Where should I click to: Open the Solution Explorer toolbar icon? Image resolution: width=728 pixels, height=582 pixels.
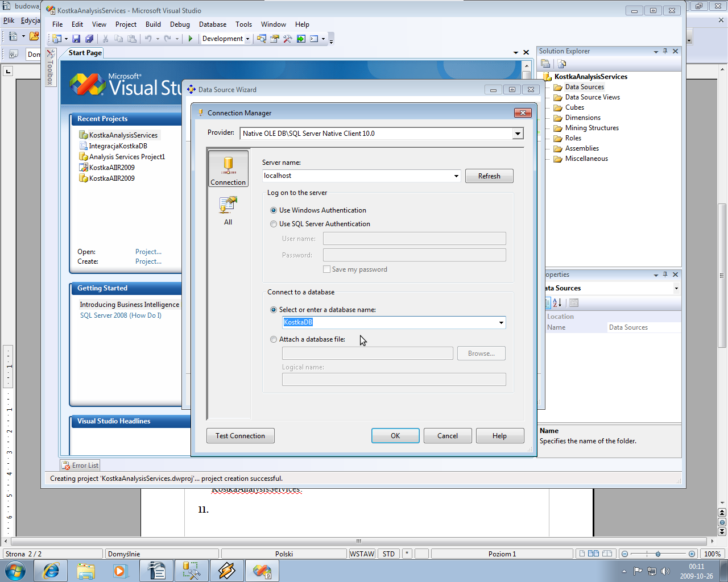click(x=262, y=39)
